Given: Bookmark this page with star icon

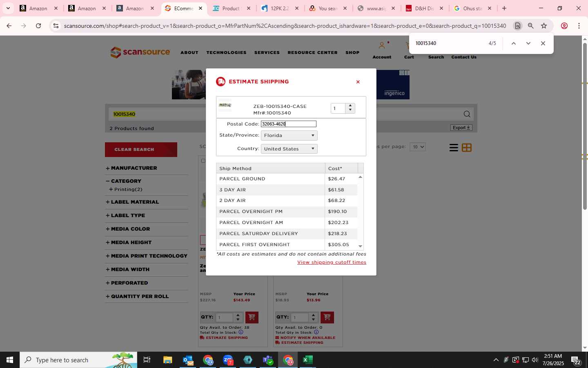Looking at the screenshot, I should (544, 26).
